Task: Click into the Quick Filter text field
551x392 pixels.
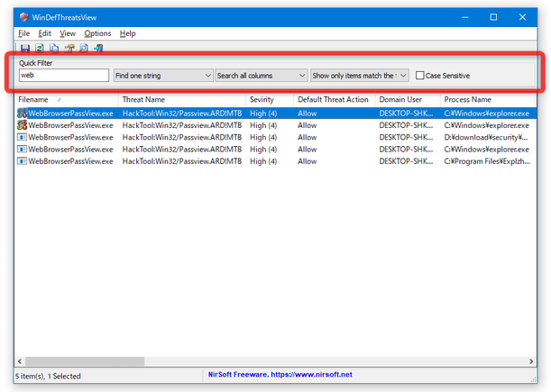Action: tap(64, 75)
